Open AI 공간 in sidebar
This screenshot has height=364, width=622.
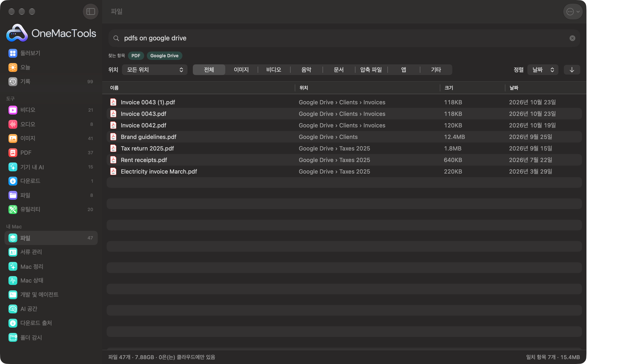[x=51, y=309]
